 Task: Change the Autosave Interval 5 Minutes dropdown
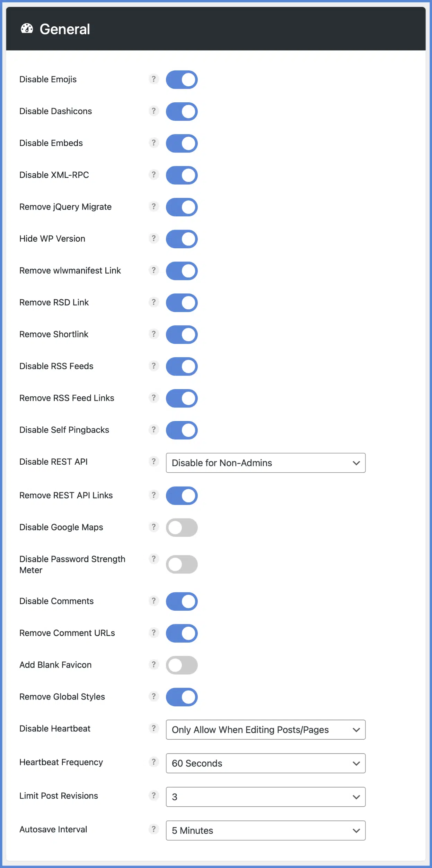tap(265, 831)
